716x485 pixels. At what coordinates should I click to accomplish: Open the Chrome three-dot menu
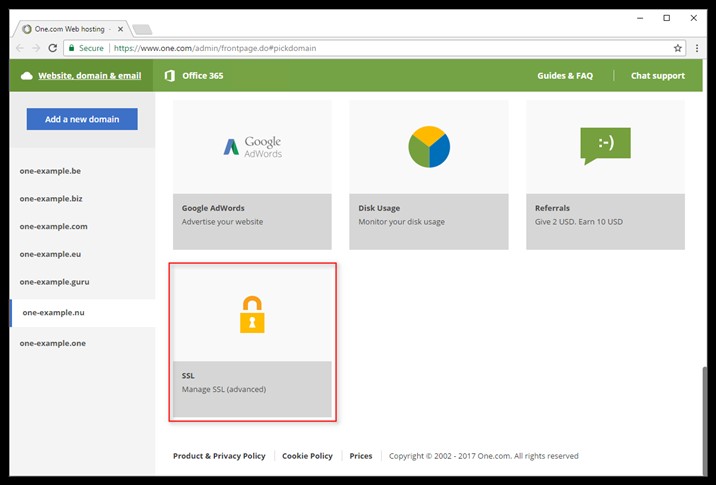697,48
